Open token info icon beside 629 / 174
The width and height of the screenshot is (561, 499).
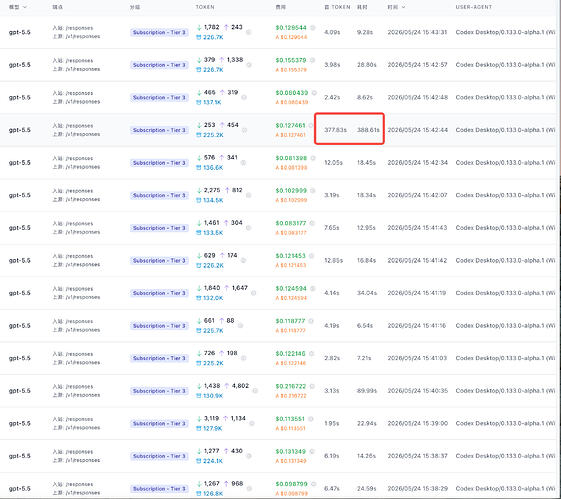(x=243, y=260)
